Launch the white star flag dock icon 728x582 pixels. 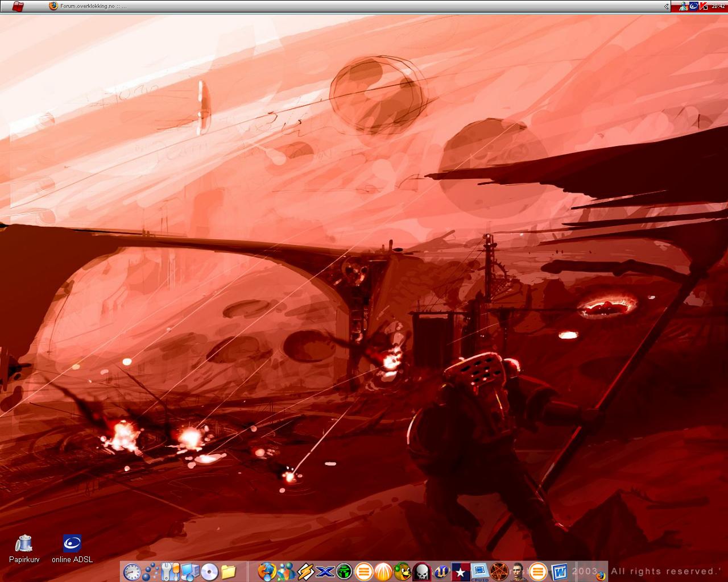click(x=461, y=571)
